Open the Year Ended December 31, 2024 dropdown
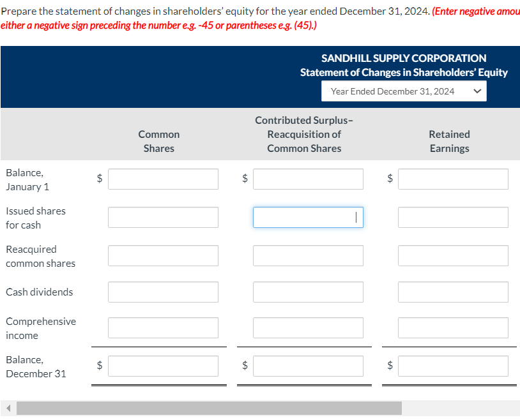The height and width of the screenshot is (420, 520). click(404, 91)
